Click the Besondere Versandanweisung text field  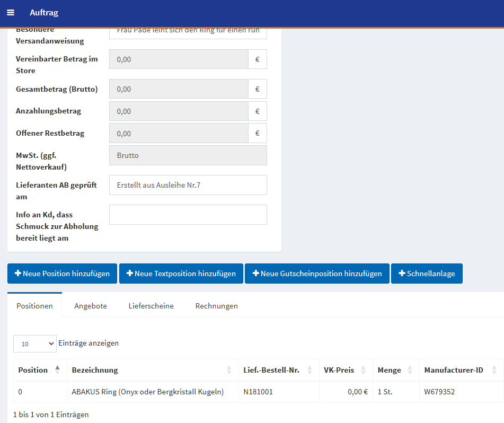pos(188,31)
